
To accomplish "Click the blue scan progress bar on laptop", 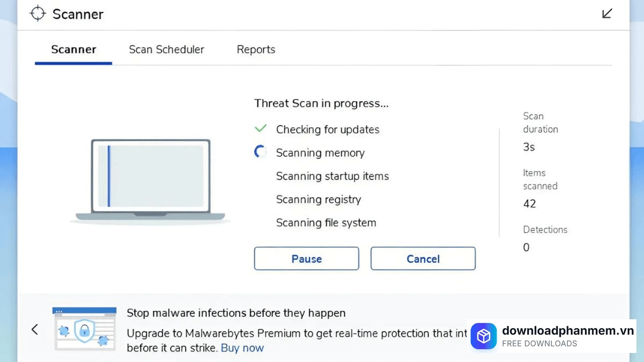I will 109,176.
